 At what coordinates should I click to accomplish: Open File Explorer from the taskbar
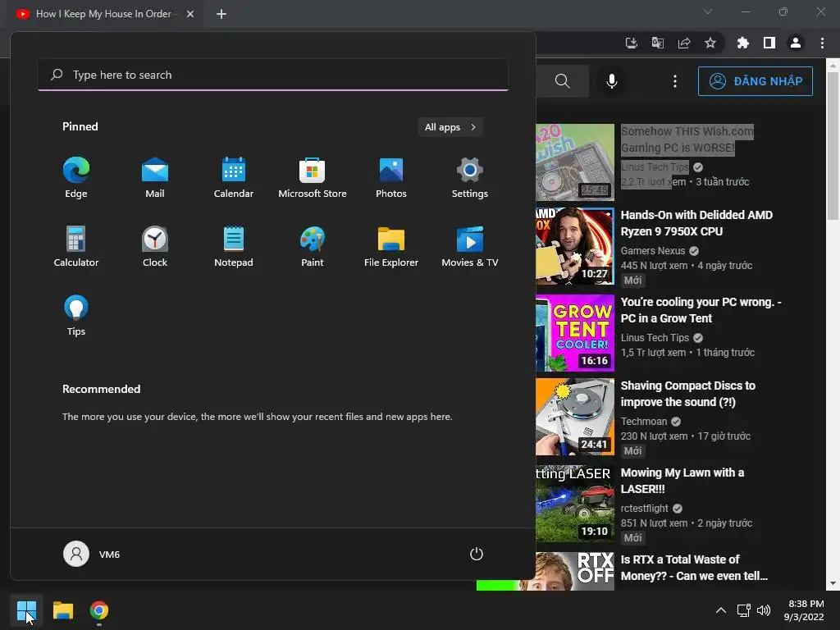[63, 610]
